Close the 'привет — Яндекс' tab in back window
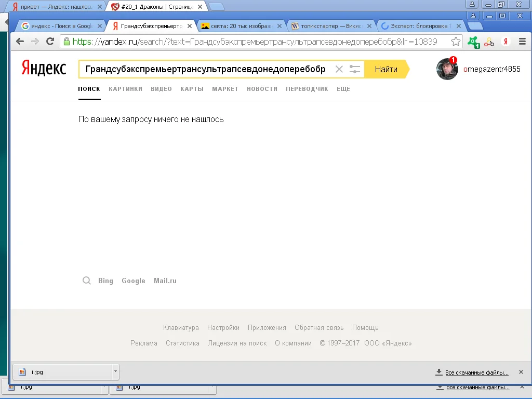 (x=99, y=7)
